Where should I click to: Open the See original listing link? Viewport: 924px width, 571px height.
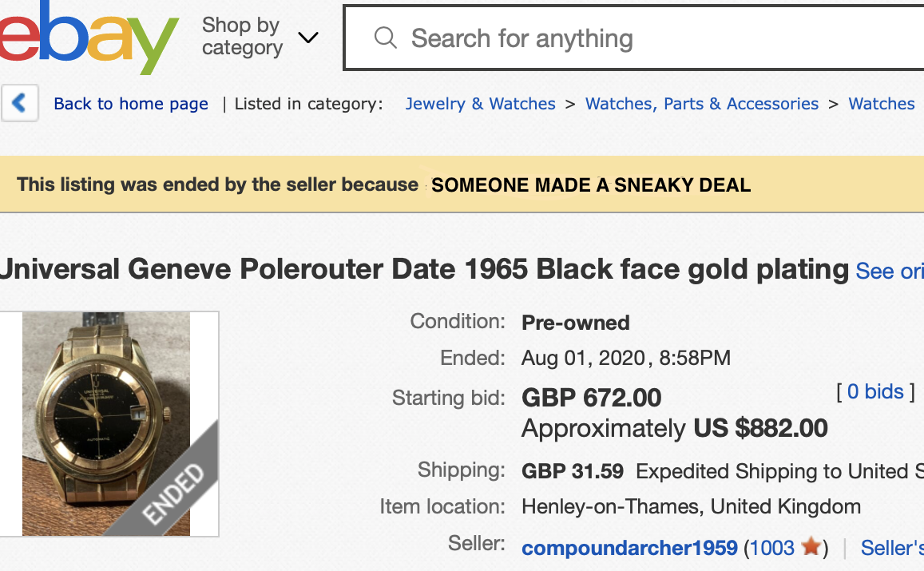point(890,272)
